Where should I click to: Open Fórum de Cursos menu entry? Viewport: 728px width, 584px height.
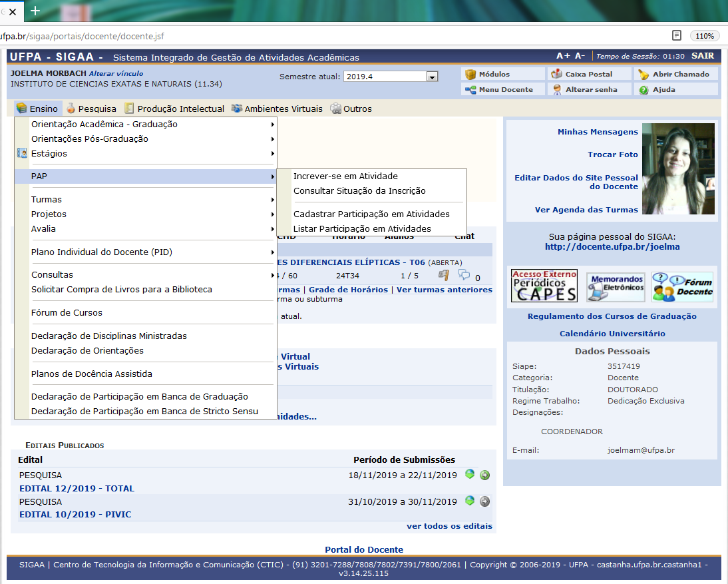67,313
